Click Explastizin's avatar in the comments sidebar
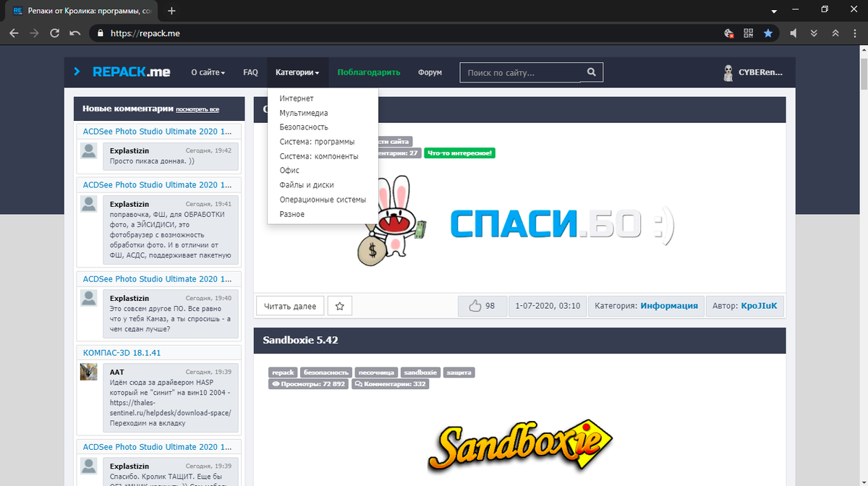This screenshot has width=868, height=486. coord(88,151)
